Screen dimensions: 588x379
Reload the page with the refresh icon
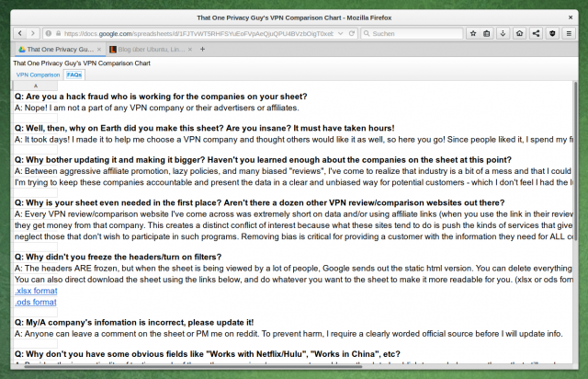[x=352, y=33]
